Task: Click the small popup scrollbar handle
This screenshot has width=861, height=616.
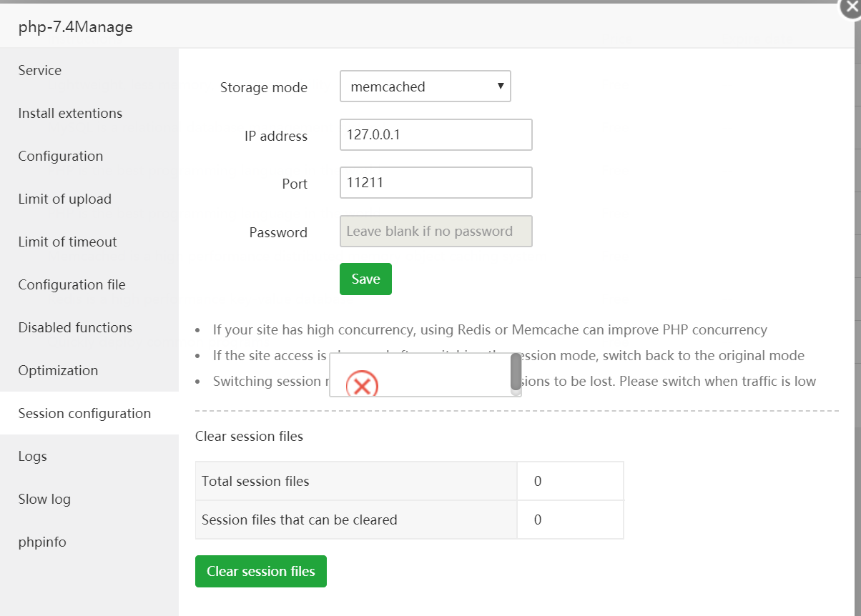Action: [516, 372]
